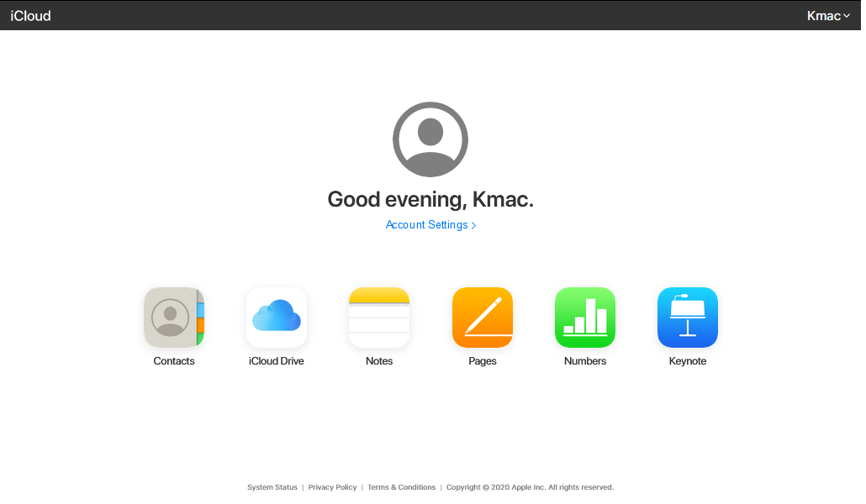
Task: Click the profile avatar image
Action: [430, 139]
